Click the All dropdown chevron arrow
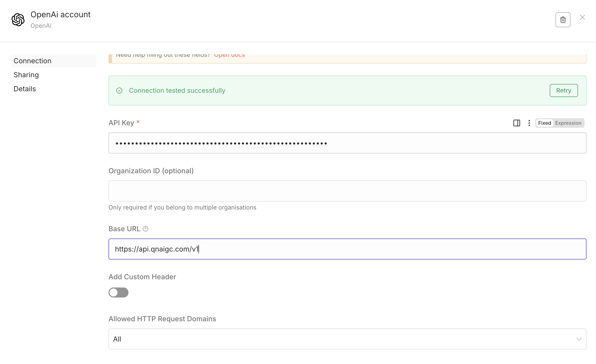Image resolution: width=596 pixels, height=364 pixels. coord(579,339)
